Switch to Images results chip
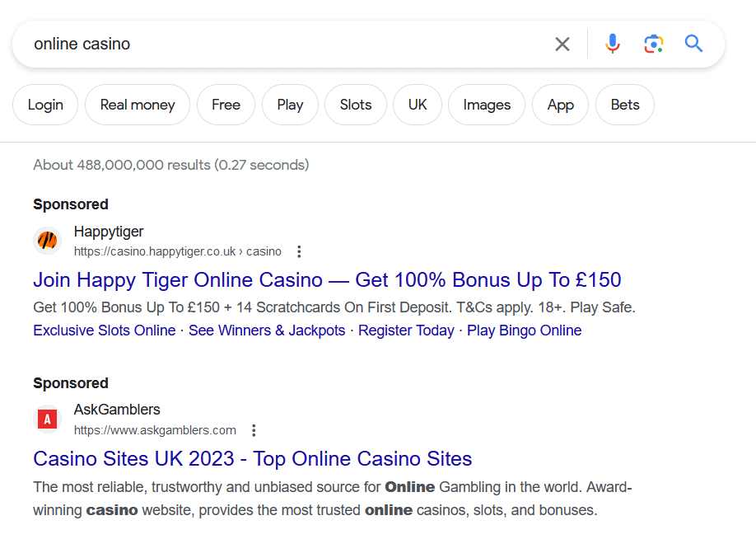Screen dimensions: 756x539 click(487, 105)
